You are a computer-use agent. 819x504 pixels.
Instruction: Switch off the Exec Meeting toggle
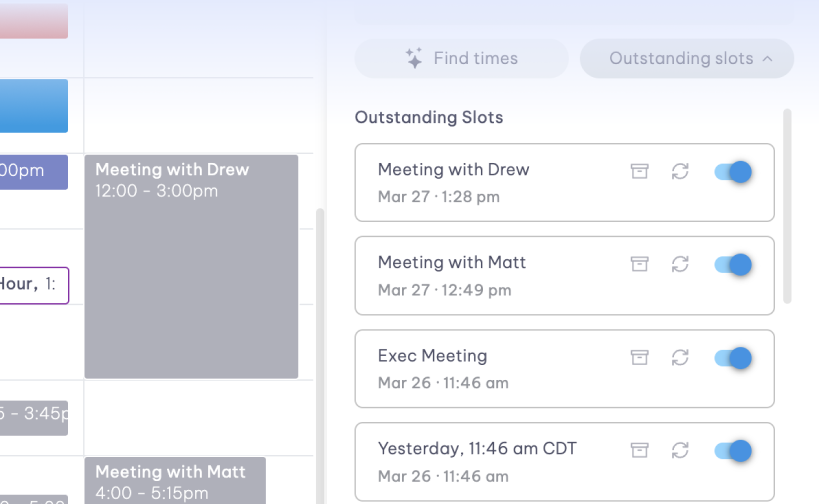tap(733, 357)
